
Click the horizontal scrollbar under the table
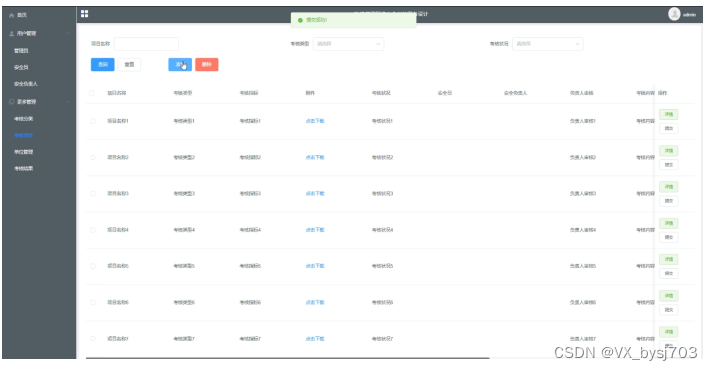(287, 358)
